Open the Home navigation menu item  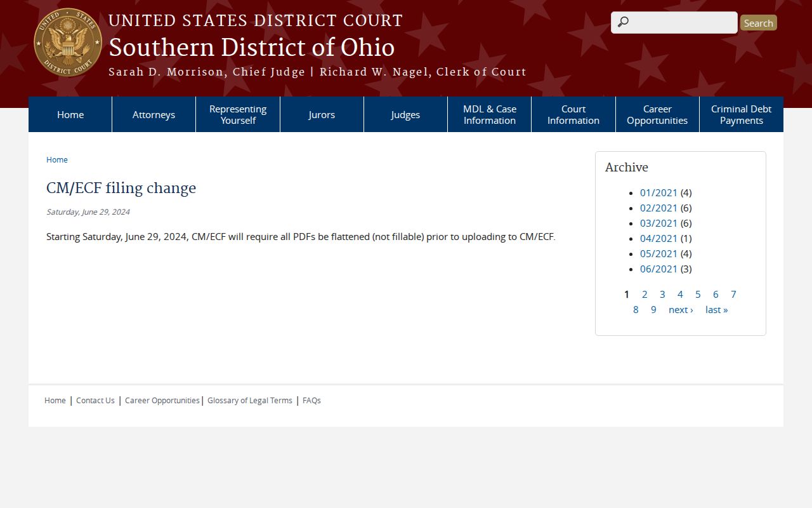coord(70,114)
